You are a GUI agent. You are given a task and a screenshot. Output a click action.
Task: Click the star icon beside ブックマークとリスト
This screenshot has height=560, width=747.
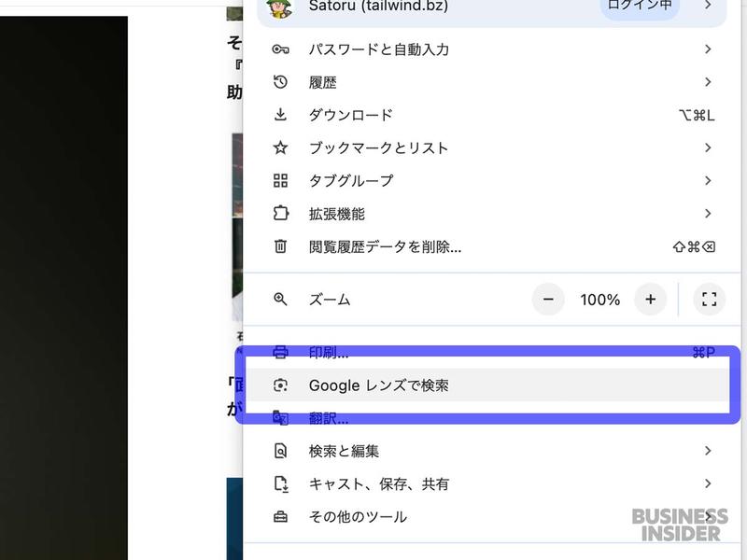[280, 147]
